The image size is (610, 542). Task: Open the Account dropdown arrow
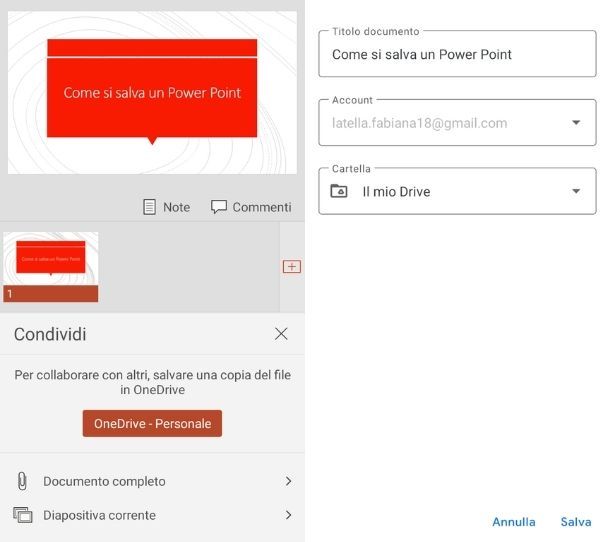point(576,123)
